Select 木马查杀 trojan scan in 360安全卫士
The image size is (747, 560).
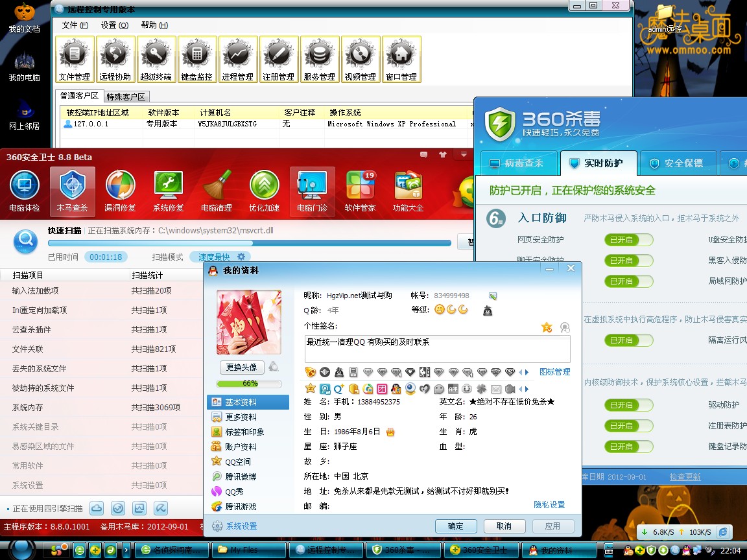tap(73, 191)
